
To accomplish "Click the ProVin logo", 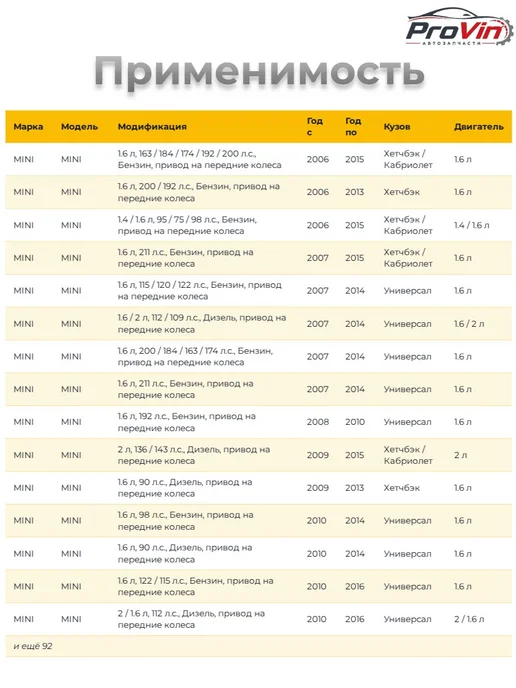I will point(459,27).
